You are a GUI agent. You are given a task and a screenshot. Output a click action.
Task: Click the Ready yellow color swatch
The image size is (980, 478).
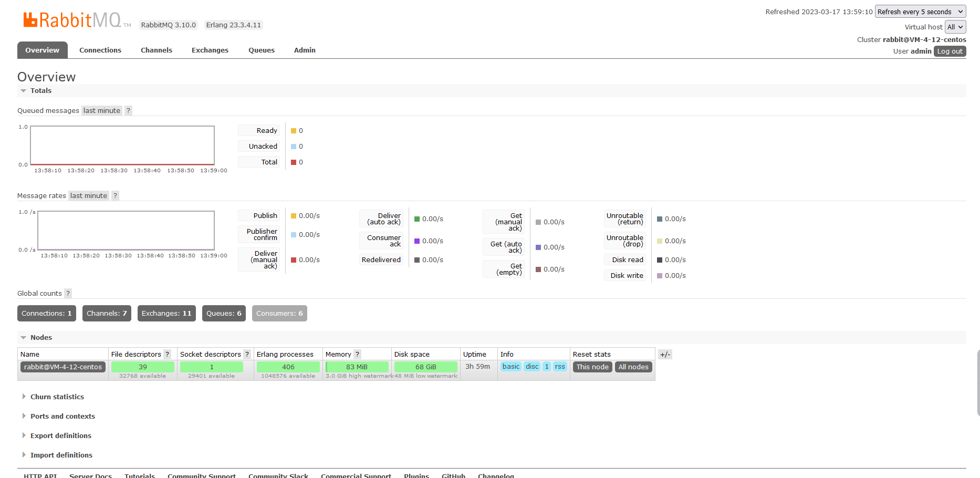pos(294,130)
